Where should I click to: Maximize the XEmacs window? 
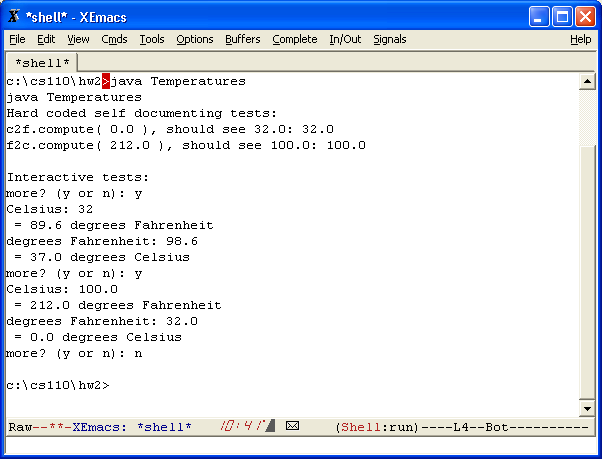[562, 17]
